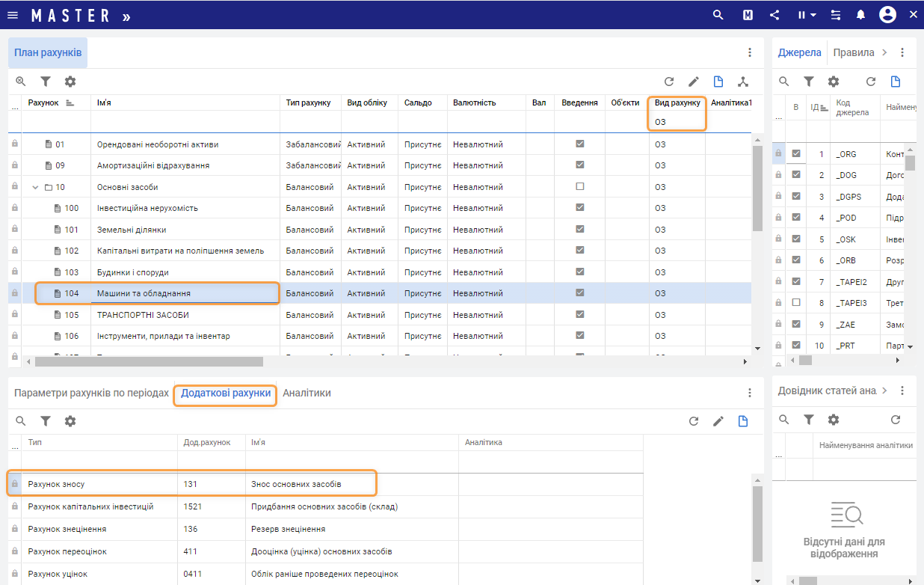Screen dimensions: 924x585
Task: Click the hierarchy tree icon in План рахунків toolbar
Action: click(x=742, y=82)
